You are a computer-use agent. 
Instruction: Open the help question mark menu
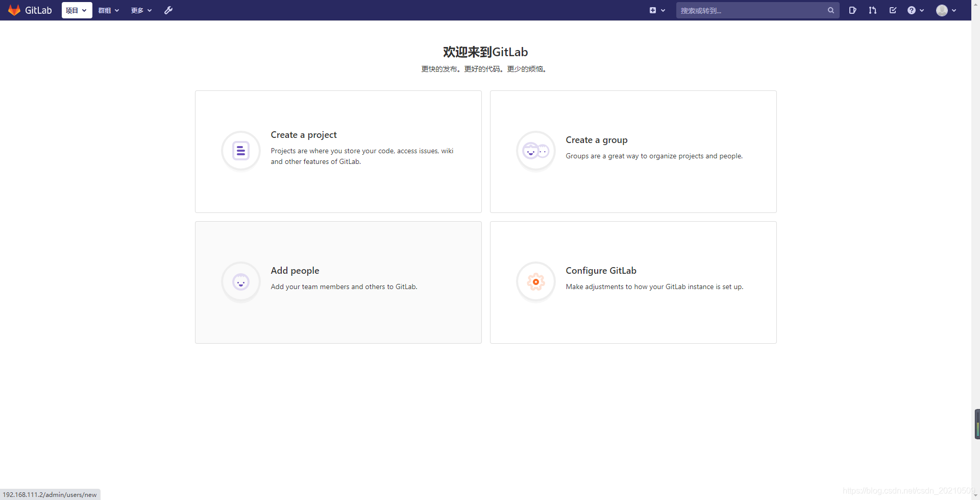pos(916,10)
